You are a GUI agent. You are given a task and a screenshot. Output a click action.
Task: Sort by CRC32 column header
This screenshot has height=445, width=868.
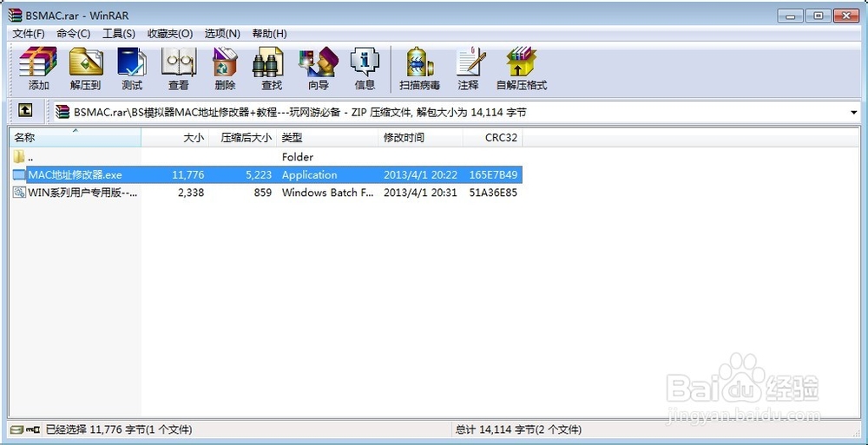(493, 137)
